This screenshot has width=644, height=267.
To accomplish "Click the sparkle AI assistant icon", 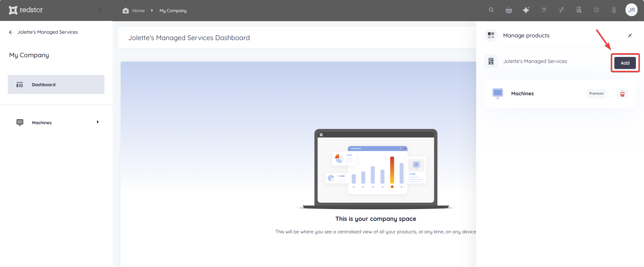I will (x=526, y=10).
